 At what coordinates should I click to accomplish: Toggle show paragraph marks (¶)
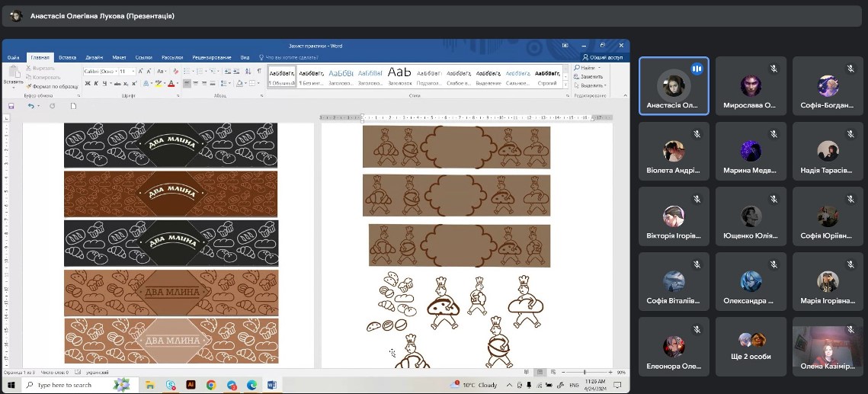pos(259,72)
